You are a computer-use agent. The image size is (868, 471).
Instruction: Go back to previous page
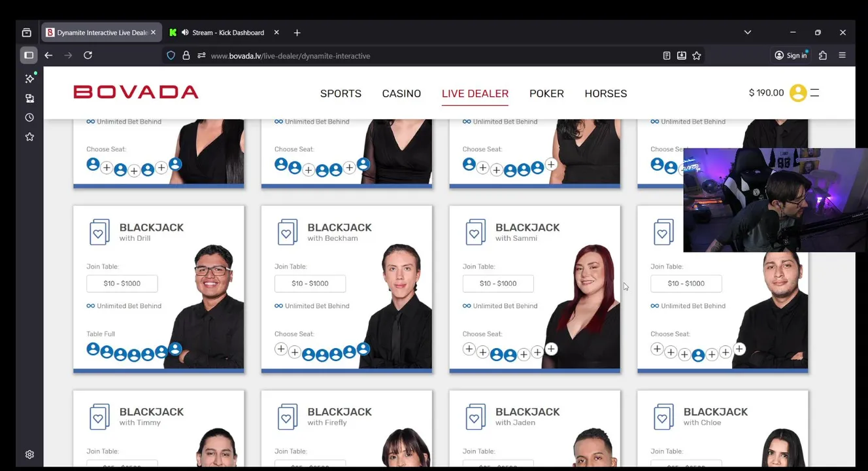pyautogui.click(x=48, y=56)
